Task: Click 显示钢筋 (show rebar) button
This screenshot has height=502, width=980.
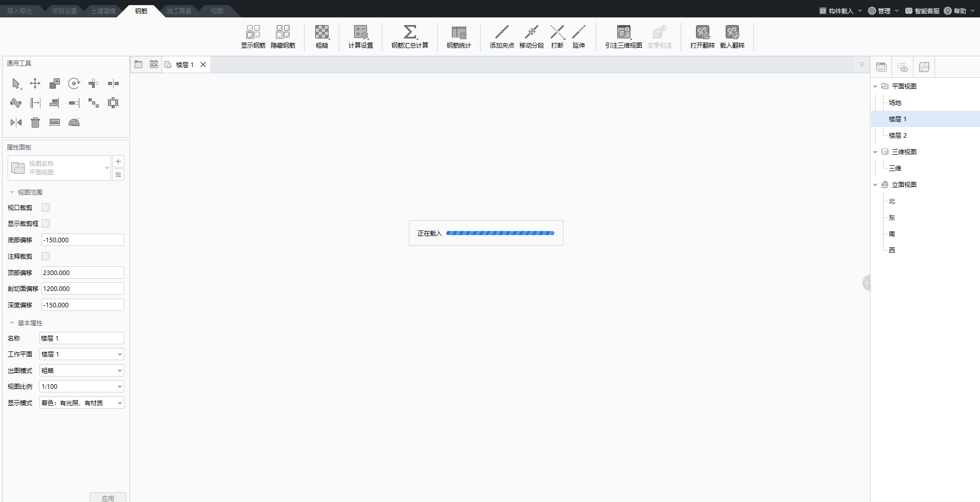Action: [x=253, y=37]
